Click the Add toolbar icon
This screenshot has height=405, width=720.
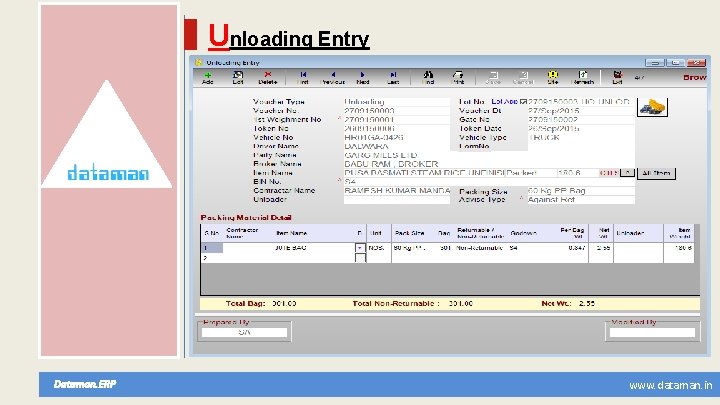[208, 78]
